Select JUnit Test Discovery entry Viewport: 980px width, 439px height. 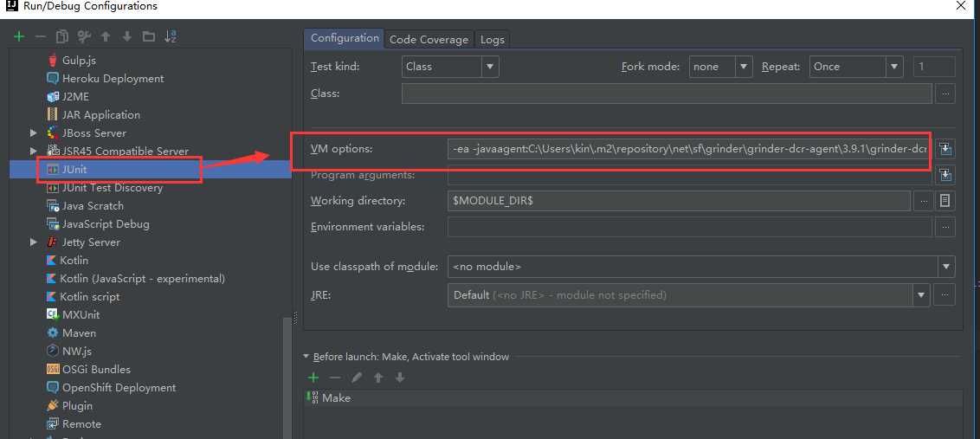point(112,188)
